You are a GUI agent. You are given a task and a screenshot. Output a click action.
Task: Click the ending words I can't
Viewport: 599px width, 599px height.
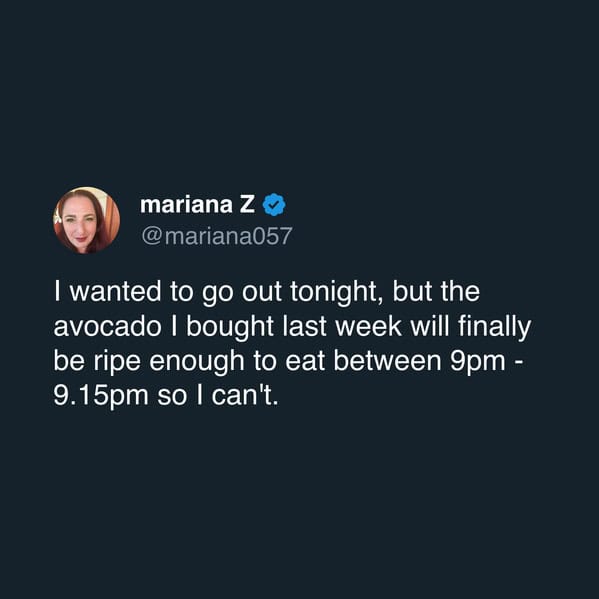[237, 396]
